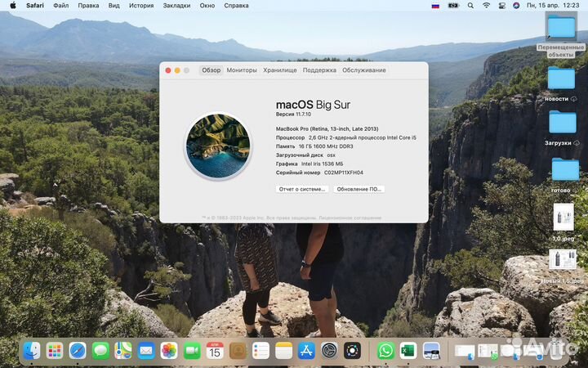Click the Загрузочный диск osx line
The width and height of the screenshot is (588, 368).
point(305,155)
